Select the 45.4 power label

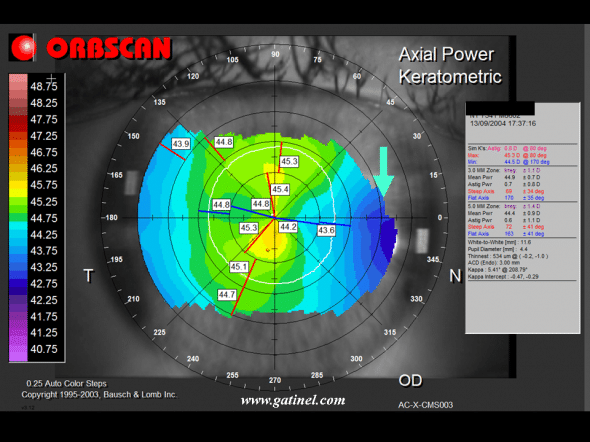click(x=280, y=189)
